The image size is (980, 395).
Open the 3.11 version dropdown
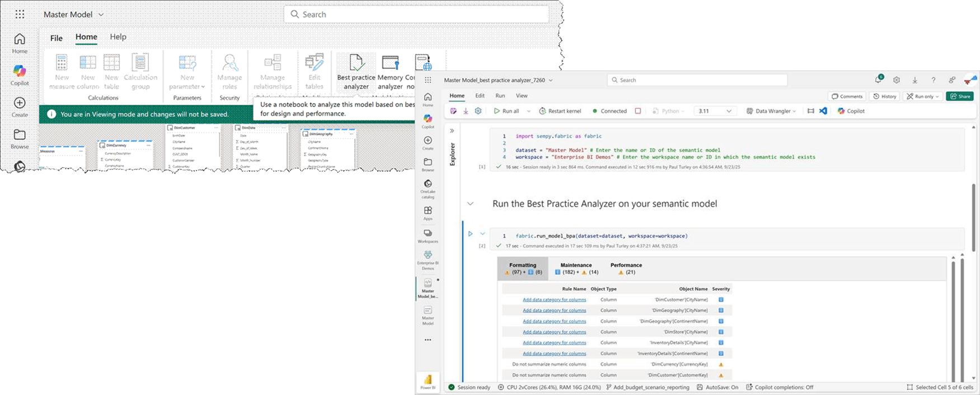tap(715, 111)
